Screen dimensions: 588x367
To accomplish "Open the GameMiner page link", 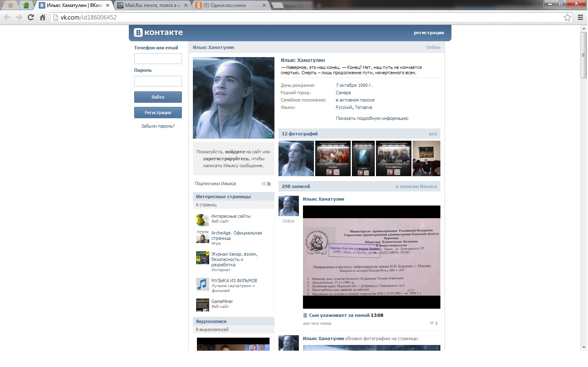I will pyautogui.click(x=222, y=301).
